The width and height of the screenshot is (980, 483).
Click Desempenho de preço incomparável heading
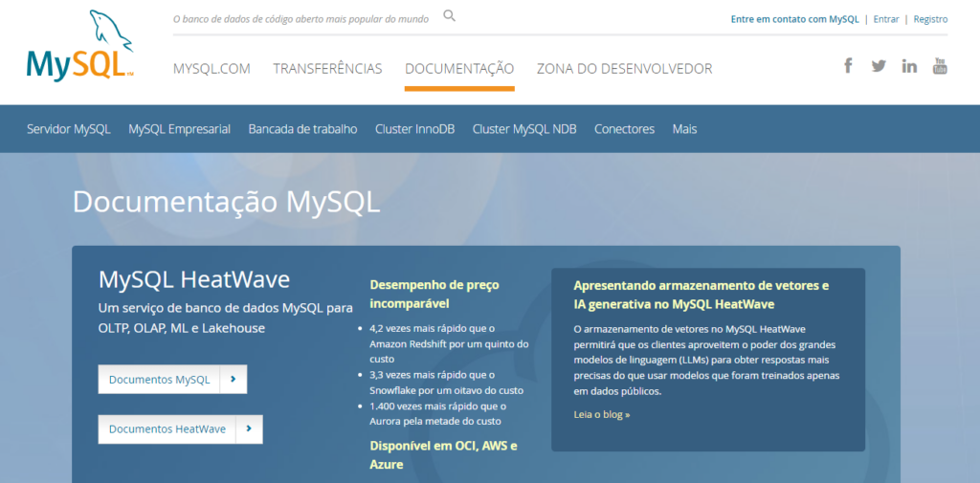(434, 295)
